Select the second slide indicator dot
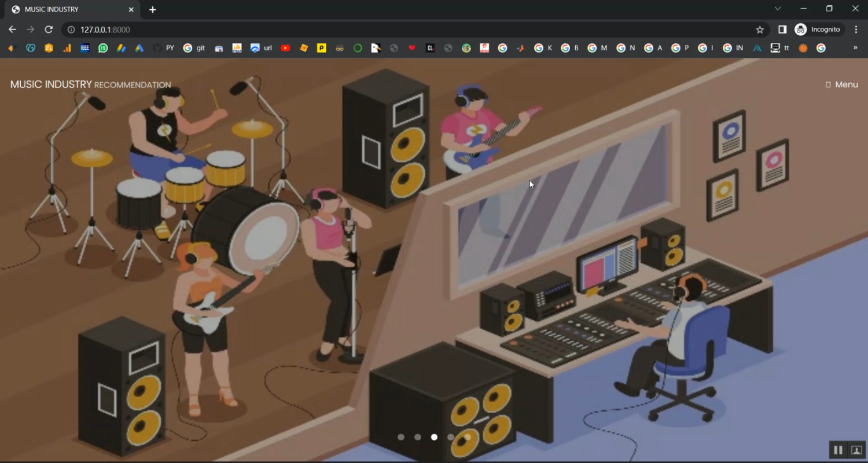 (418, 438)
